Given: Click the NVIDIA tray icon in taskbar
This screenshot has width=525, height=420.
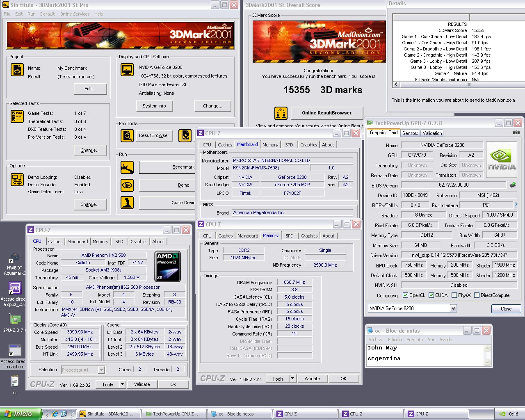Looking at the screenshot, I should (502, 414).
